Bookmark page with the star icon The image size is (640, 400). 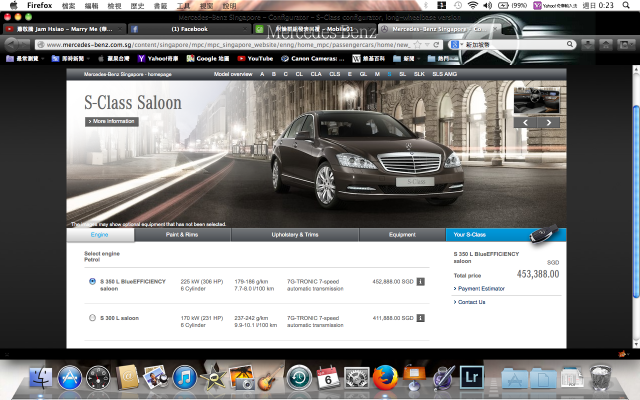click(x=417, y=44)
